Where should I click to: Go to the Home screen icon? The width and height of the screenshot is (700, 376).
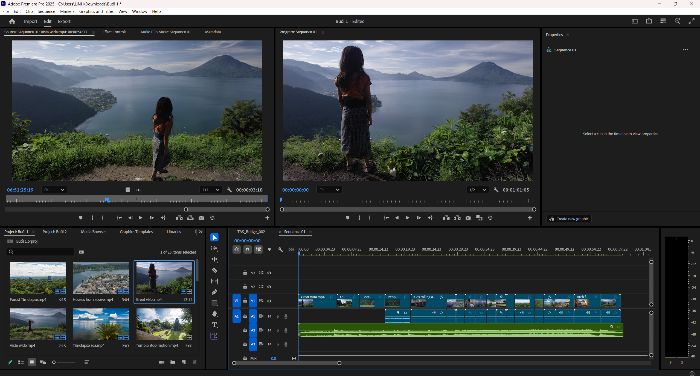(x=12, y=21)
